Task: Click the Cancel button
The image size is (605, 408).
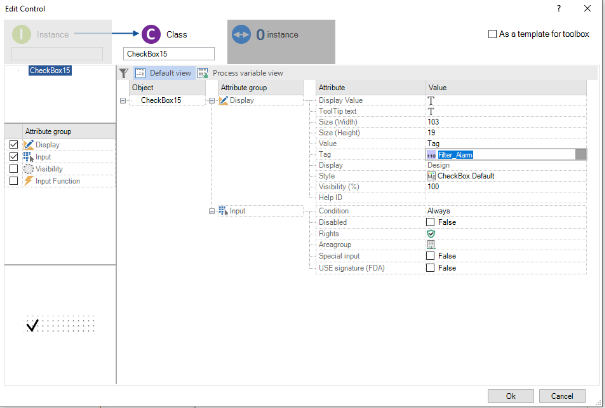Action: [x=562, y=396]
